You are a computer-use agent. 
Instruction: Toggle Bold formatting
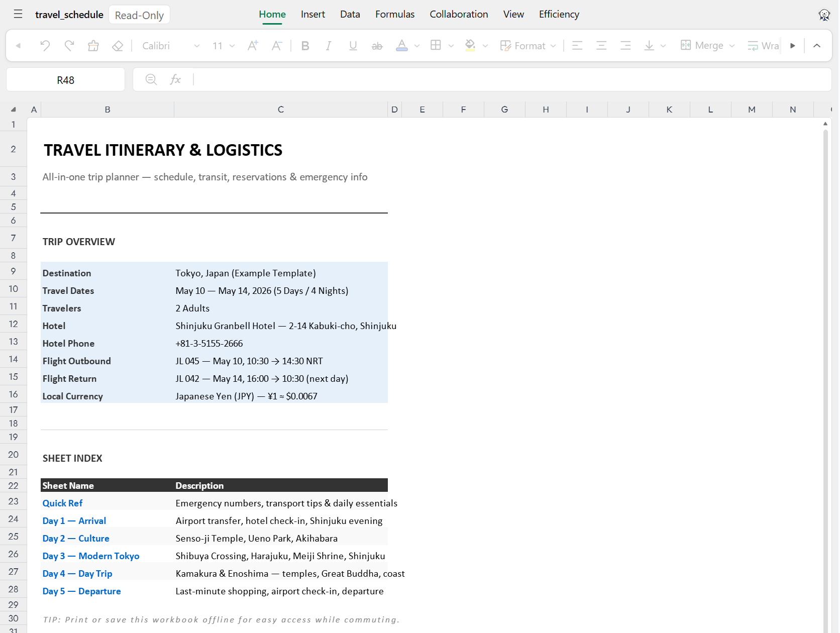[305, 46]
